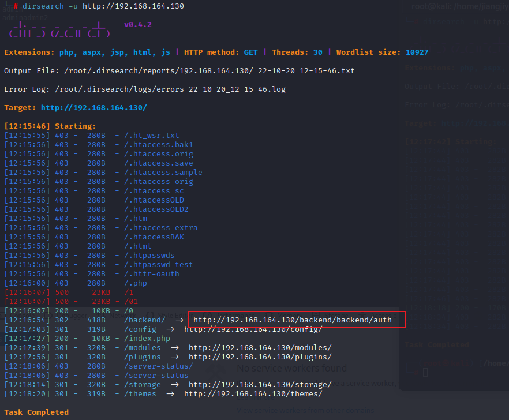
Task: Open the http://192.168.164.130/plugins/ redirect URL
Action: coord(260,357)
